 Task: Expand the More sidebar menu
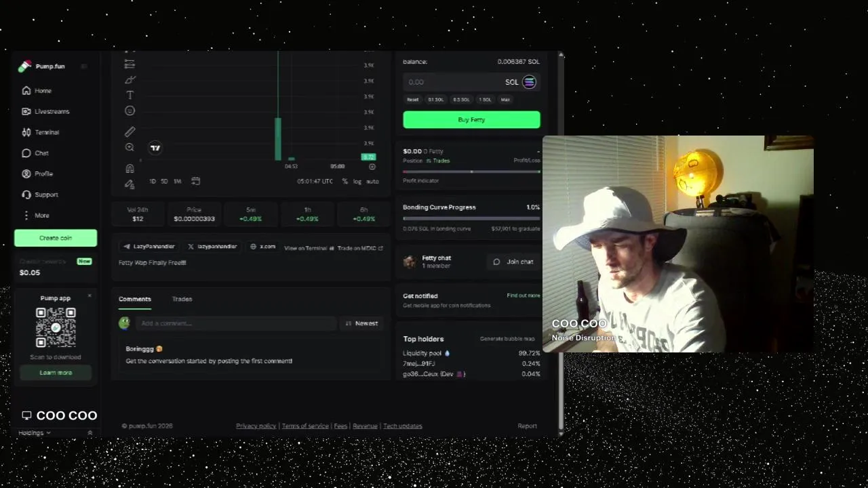pyautogui.click(x=35, y=216)
